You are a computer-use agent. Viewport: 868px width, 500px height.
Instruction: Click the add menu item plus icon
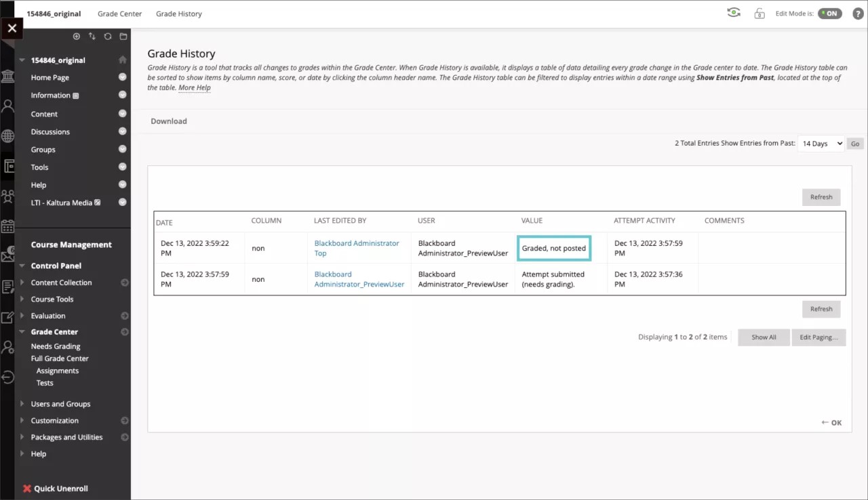click(x=77, y=37)
